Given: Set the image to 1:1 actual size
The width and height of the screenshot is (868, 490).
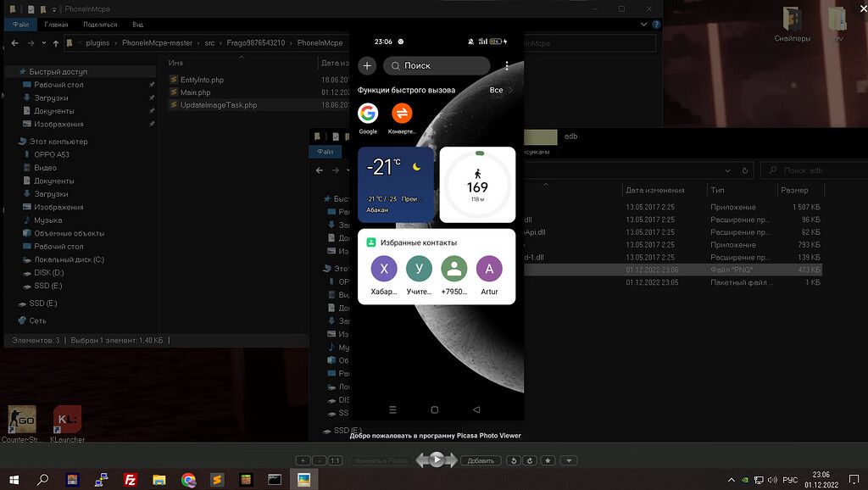Looking at the screenshot, I should click(x=335, y=460).
